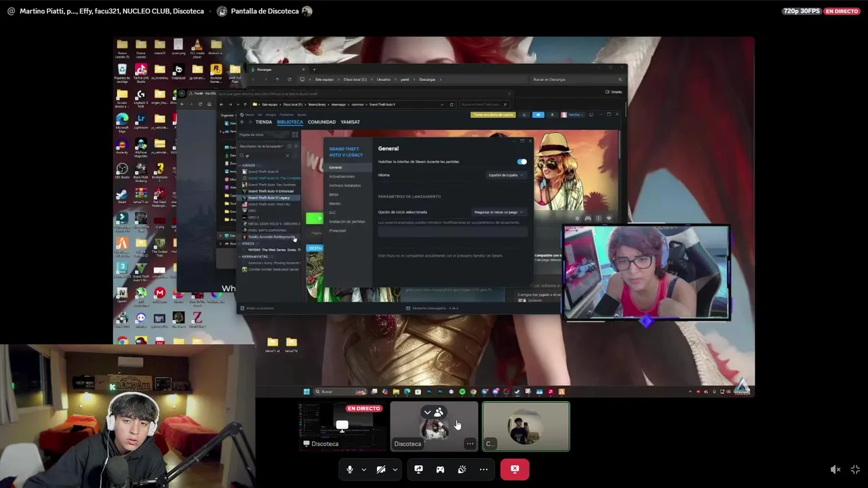Click the group name starting with Martino Piatti
The width and height of the screenshot is (868, 488).
(x=112, y=11)
